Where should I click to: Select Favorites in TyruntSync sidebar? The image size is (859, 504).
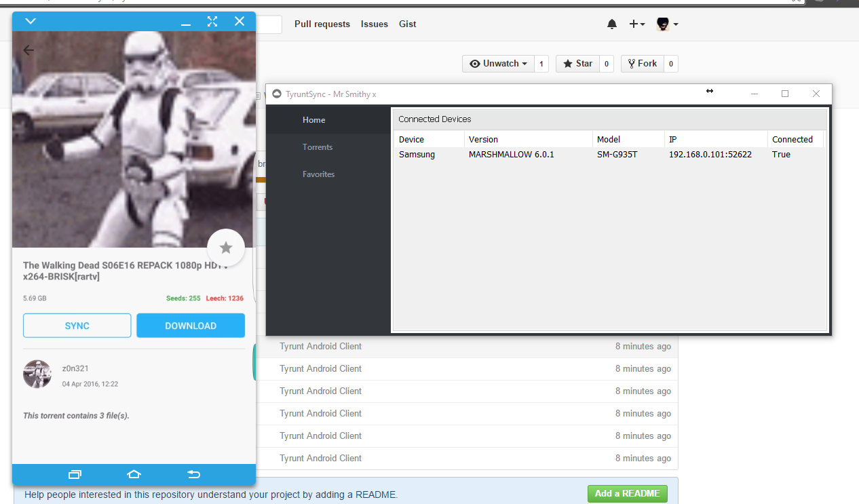click(x=328, y=174)
